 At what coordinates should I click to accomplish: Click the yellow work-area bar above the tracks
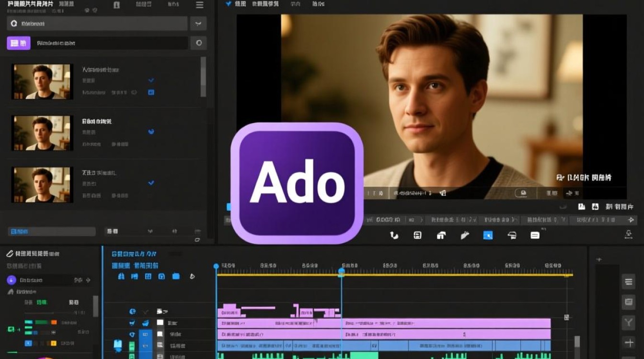point(395,275)
